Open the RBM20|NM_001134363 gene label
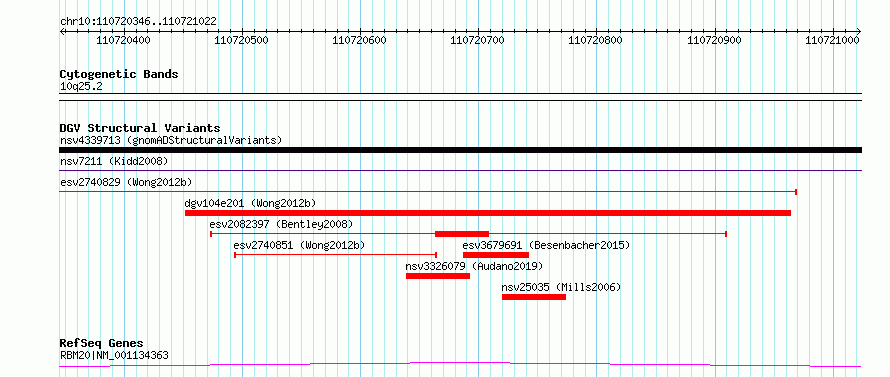890x377 pixels. click(x=114, y=355)
